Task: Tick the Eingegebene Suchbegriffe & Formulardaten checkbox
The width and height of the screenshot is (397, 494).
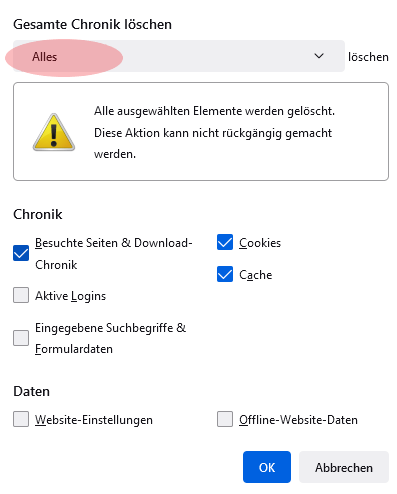Action: click(21, 338)
